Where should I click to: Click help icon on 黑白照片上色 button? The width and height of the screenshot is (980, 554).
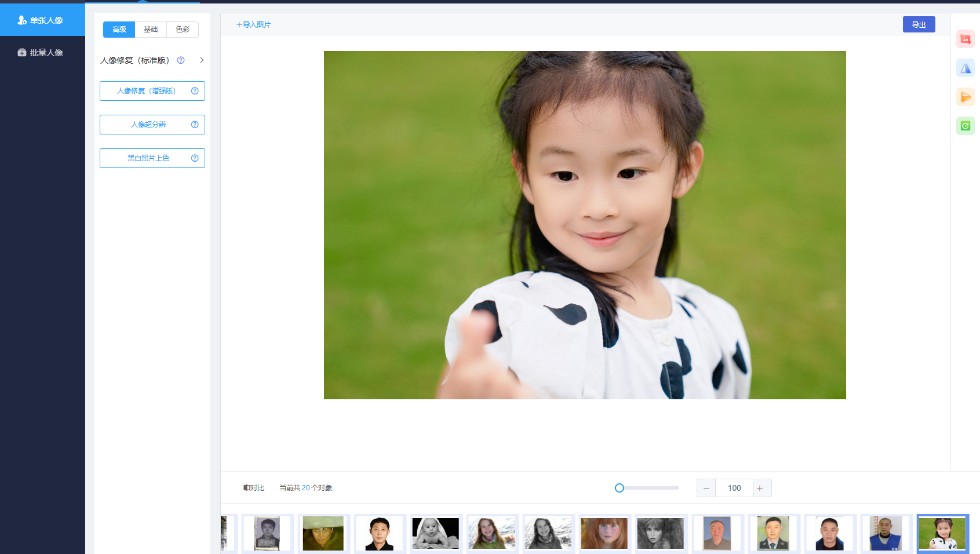(x=195, y=158)
